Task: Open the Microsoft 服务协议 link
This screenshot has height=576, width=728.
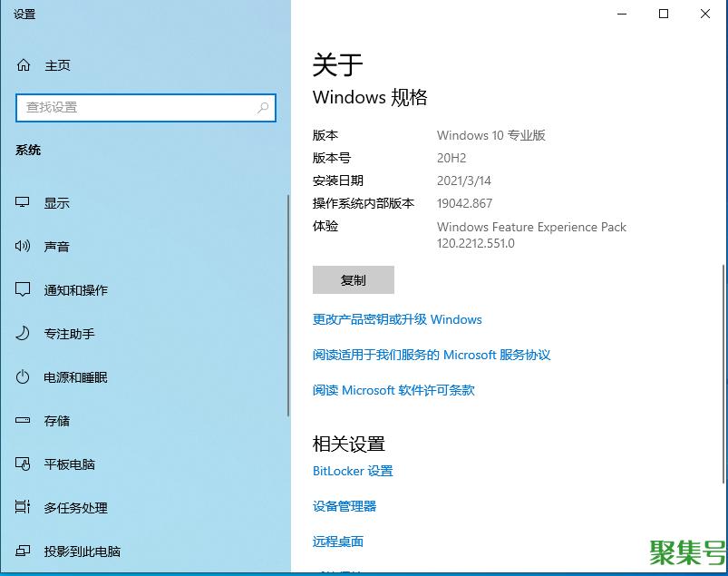Action: tap(432, 355)
